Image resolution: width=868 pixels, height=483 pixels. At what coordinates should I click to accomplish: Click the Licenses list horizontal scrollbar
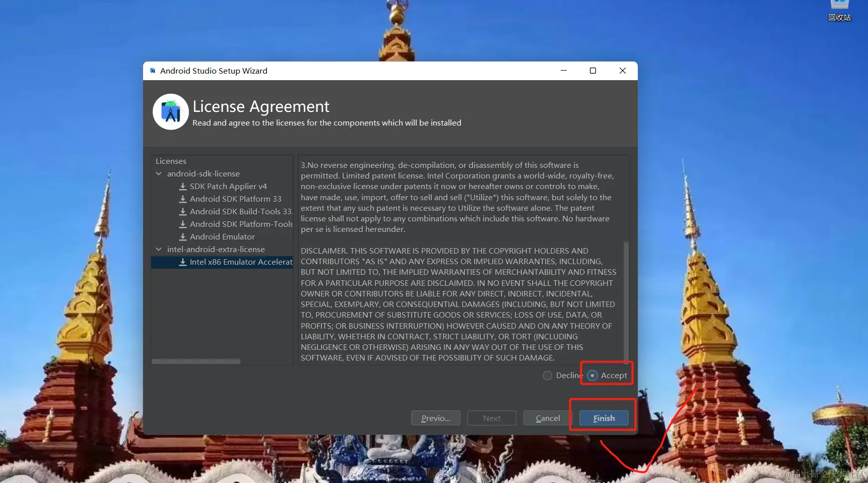(196, 361)
